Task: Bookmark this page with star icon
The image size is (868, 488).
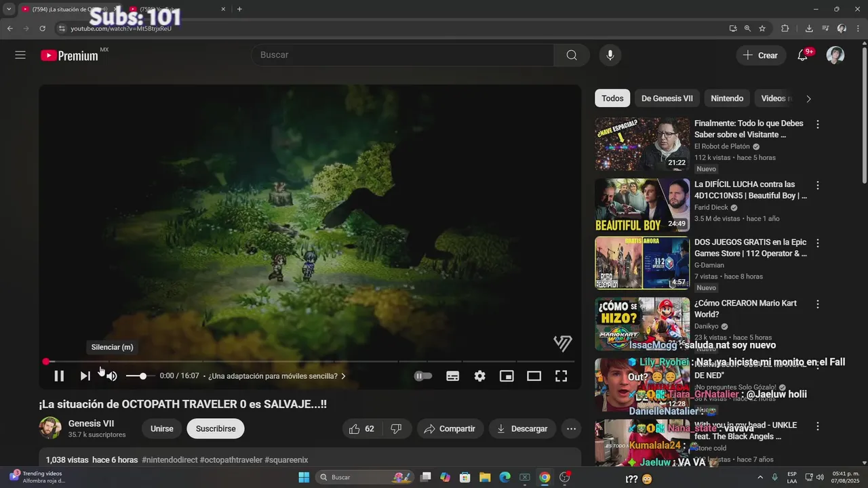Action: (x=762, y=28)
